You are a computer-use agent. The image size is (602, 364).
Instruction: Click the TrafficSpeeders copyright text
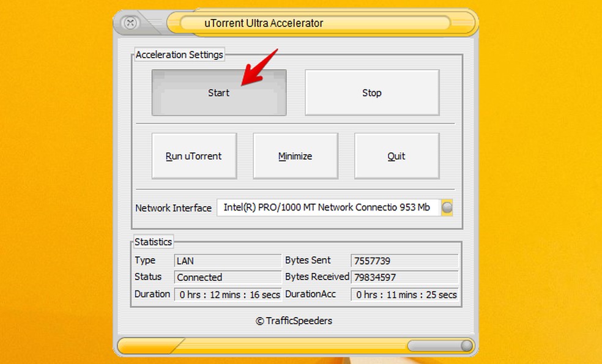click(x=295, y=321)
